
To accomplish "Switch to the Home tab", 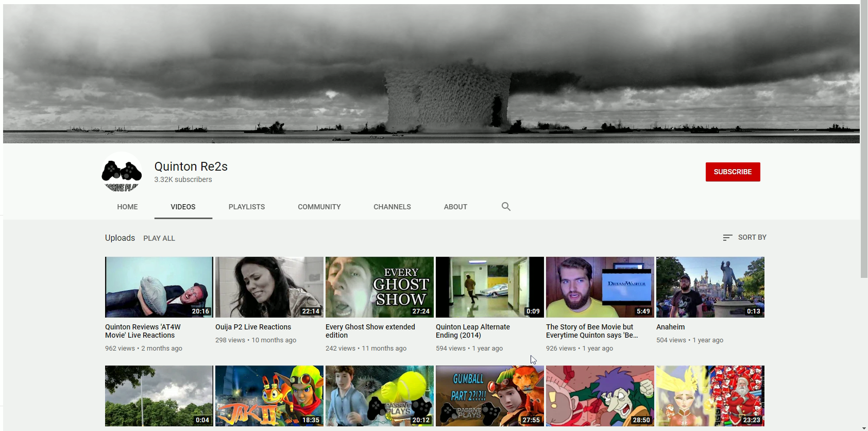I will click(127, 207).
